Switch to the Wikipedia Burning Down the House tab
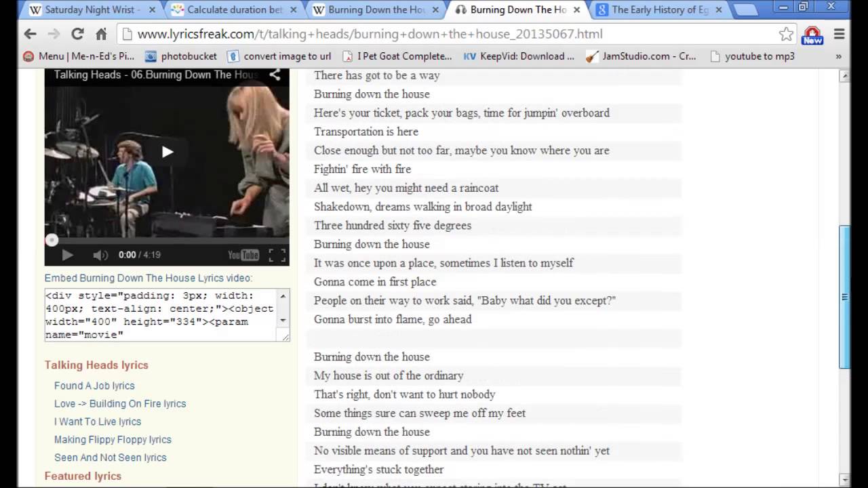 tap(375, 10)
